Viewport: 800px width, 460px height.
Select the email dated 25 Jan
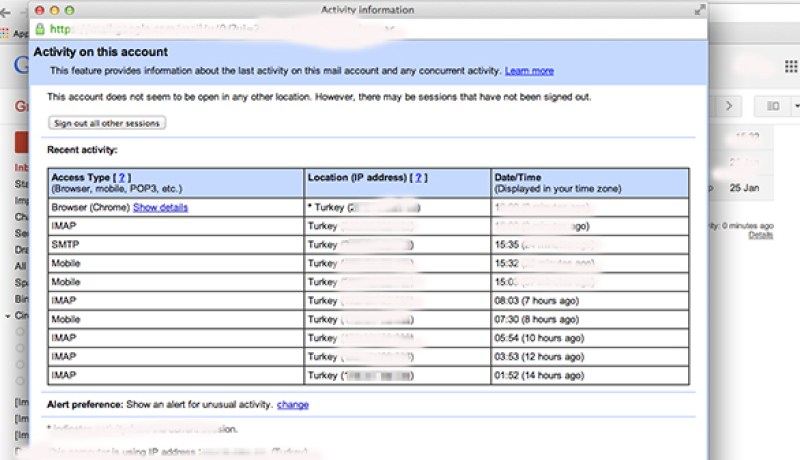pos(744,188)
